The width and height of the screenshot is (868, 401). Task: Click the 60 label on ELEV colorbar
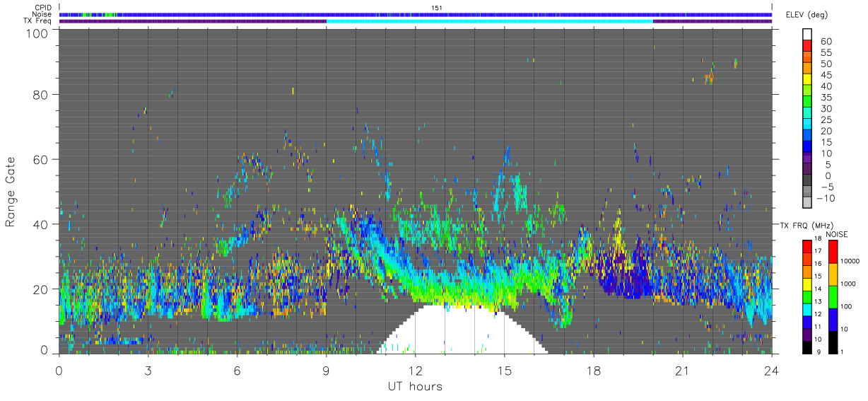pos(826,42)
